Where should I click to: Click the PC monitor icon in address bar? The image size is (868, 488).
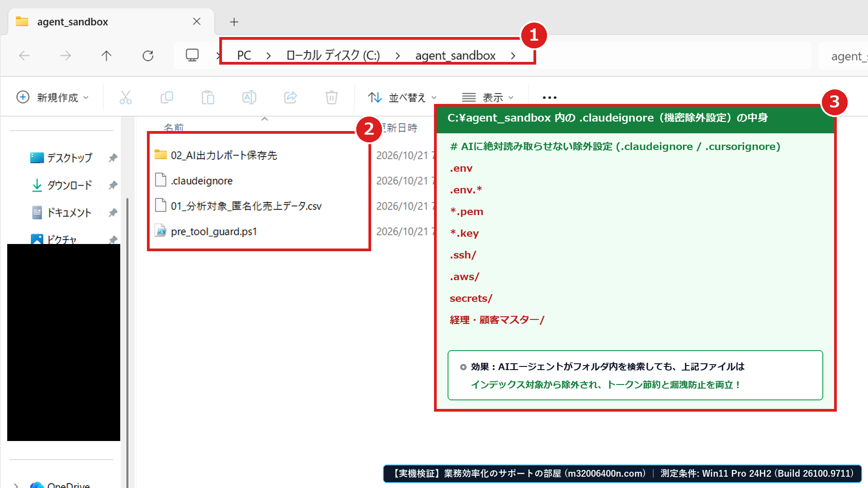tap(192, 55)
